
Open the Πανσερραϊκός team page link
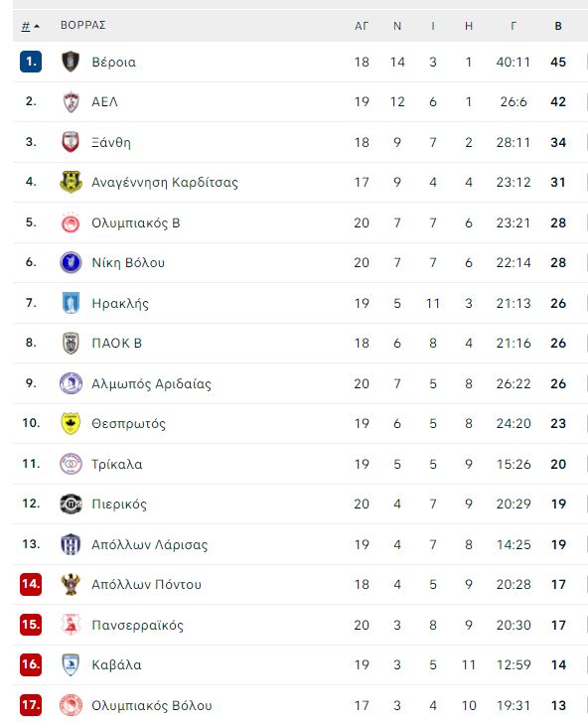[138, 625]
